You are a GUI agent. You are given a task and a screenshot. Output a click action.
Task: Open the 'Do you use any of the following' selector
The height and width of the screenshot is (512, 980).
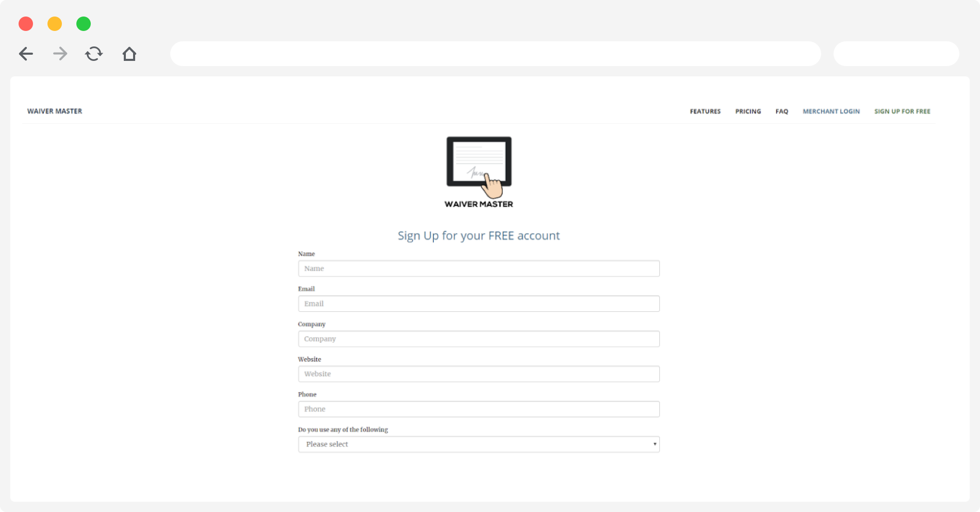pyautogui.click(x=479, y=444)
